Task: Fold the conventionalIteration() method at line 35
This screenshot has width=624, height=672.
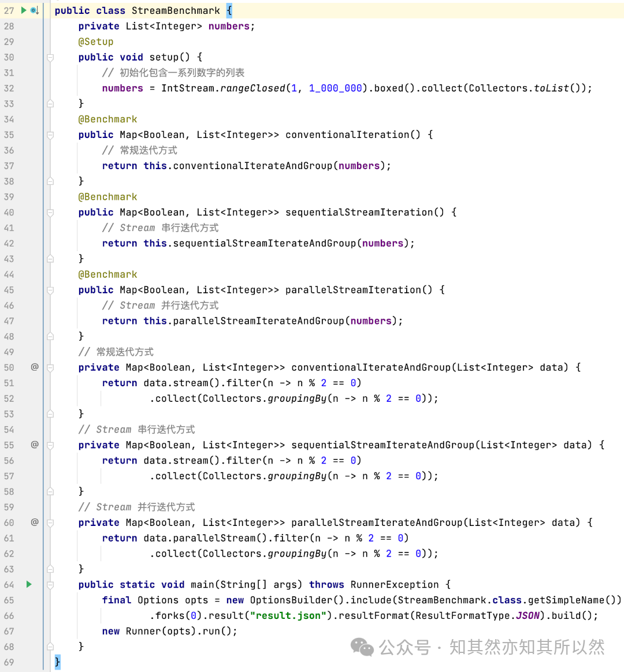Action: [x=50, y=135]
